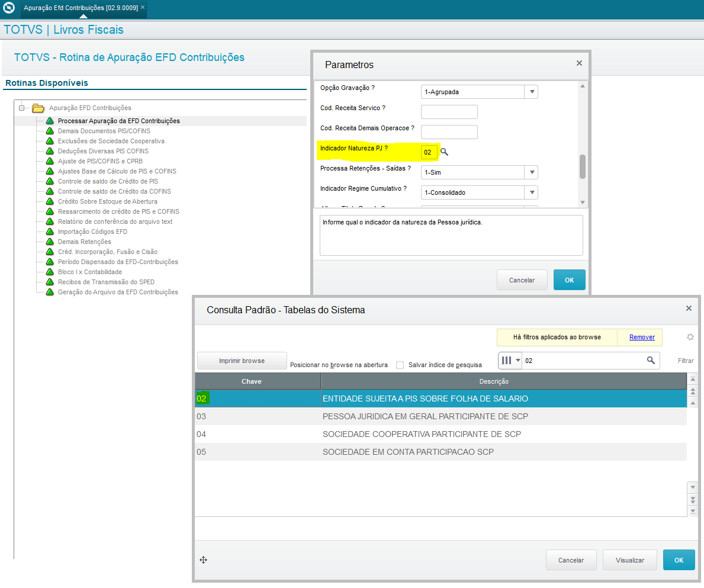Close the Consulta Padrão dialog
704x588 pixels.
point(689,309)
